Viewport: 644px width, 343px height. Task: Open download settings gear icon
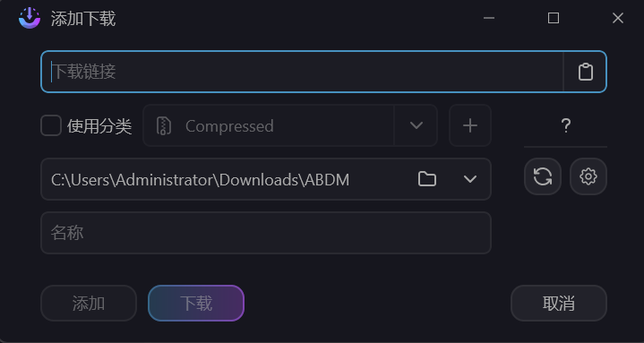[588, 176]
